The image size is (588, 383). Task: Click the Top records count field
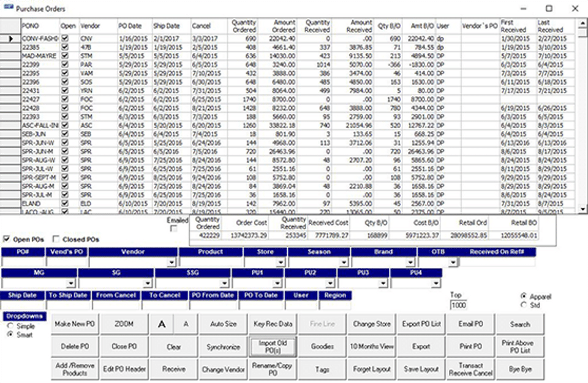(x=459, y=305)
